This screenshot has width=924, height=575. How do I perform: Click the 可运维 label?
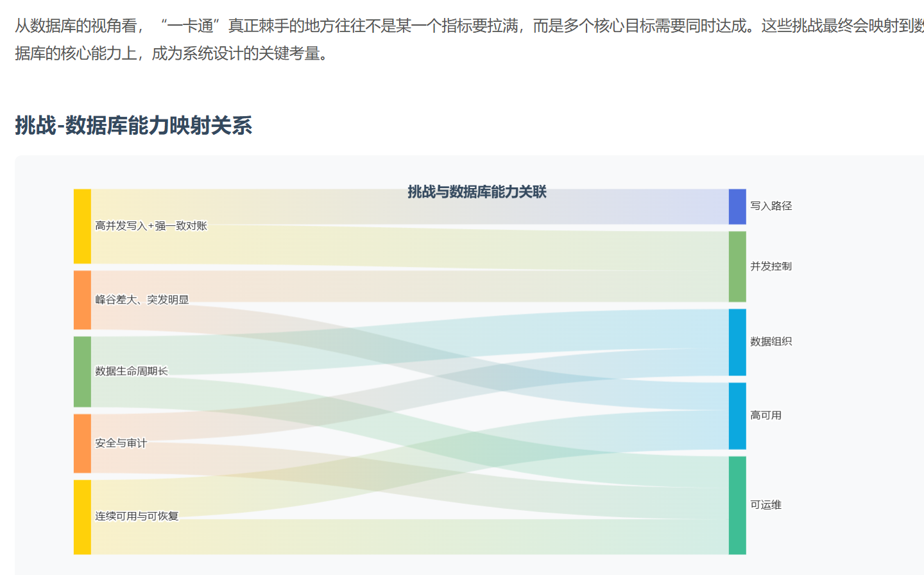tap(766, 505)
